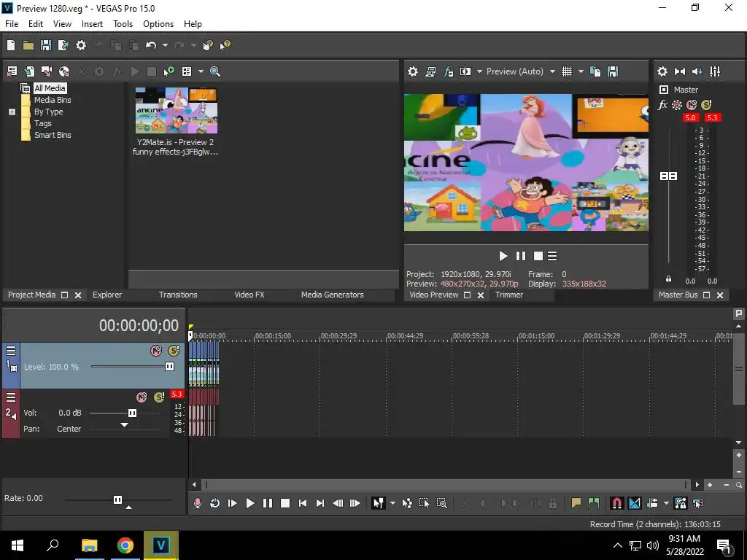Toggle the preview Overlays grid icon

pyautogui.click(x=566, y=71)
